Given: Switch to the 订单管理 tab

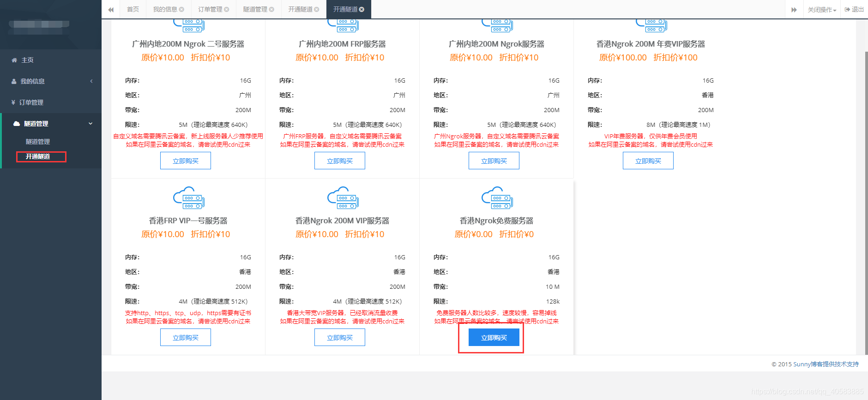Looking at the screenshot, I should click(210, 9).
